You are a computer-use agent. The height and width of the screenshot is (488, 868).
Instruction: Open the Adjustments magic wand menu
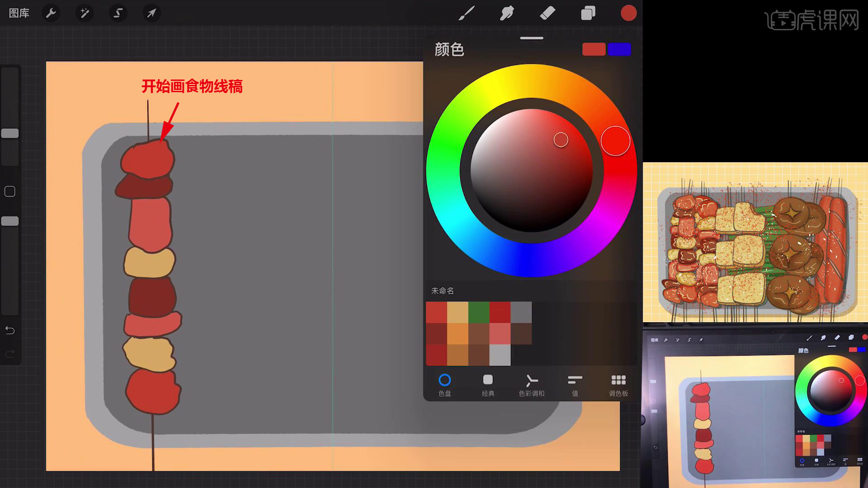tap(85, 13)
